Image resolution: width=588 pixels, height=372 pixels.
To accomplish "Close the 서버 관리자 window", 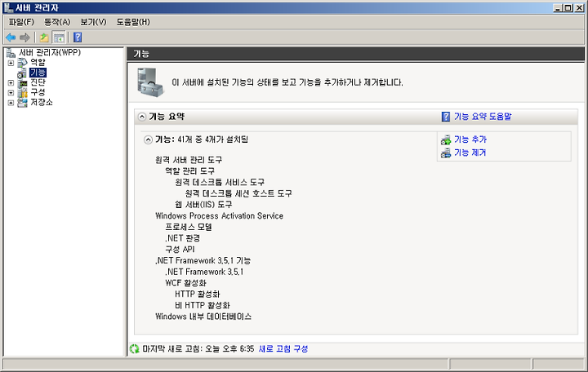I will tap(579, 8).
